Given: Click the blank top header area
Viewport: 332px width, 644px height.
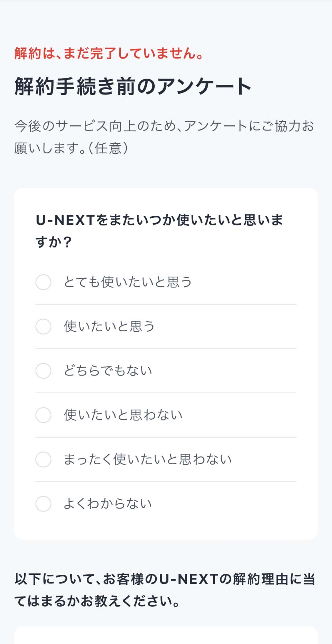Looking at the screenshot, I should [x=166, y=21].
